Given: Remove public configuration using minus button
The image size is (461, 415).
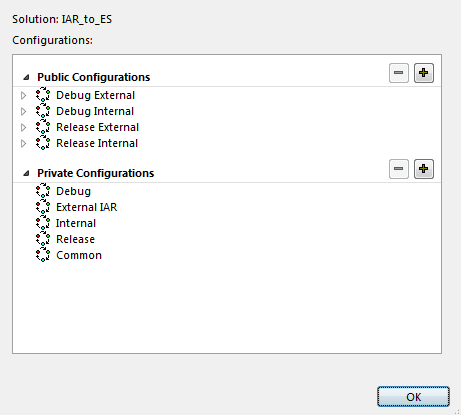Looking at the screenshot, I should pos(399,73).
